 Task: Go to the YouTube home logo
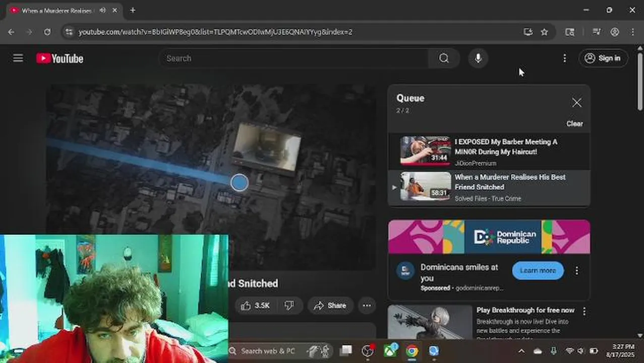click(x=60, y=58)
